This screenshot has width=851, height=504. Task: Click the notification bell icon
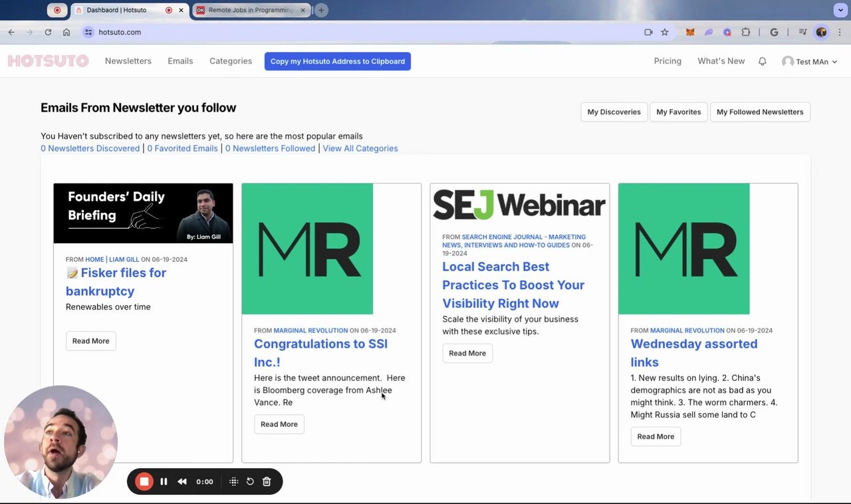click(x=763, y=61)
